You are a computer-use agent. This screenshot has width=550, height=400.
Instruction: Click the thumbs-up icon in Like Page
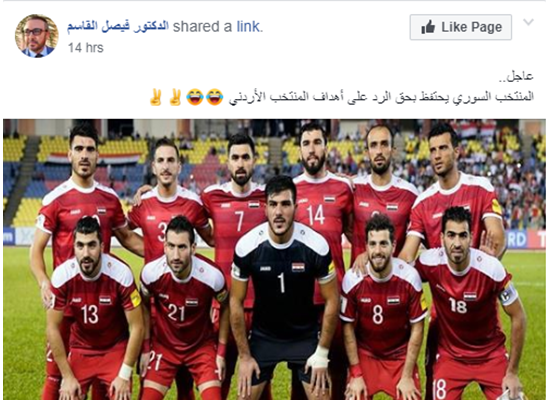[x=428, y=27]
